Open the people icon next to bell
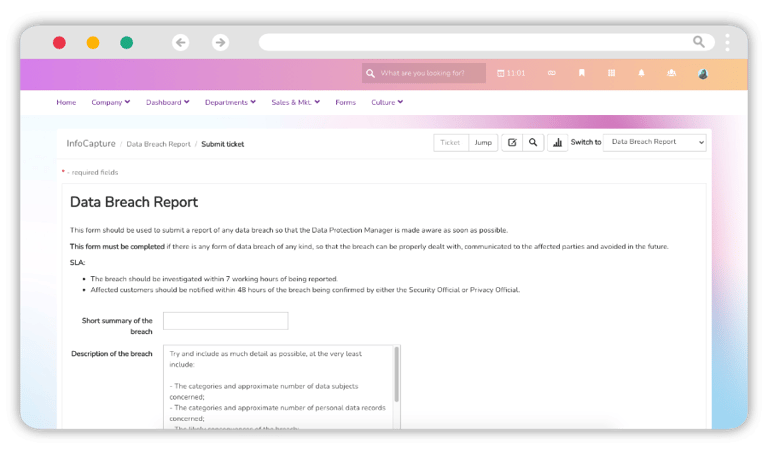The height and width of the screenshot is (455, 768). click(671, 73)
